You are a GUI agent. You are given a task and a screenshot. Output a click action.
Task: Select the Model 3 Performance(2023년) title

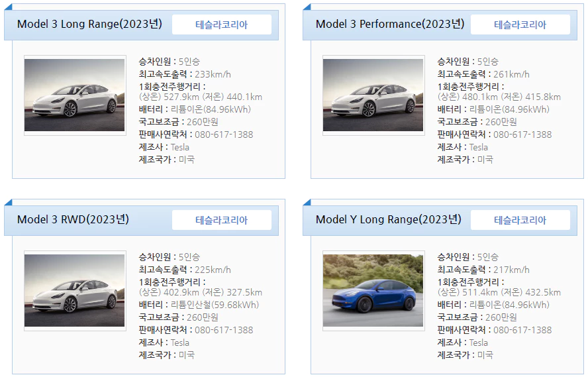point(390,24)
